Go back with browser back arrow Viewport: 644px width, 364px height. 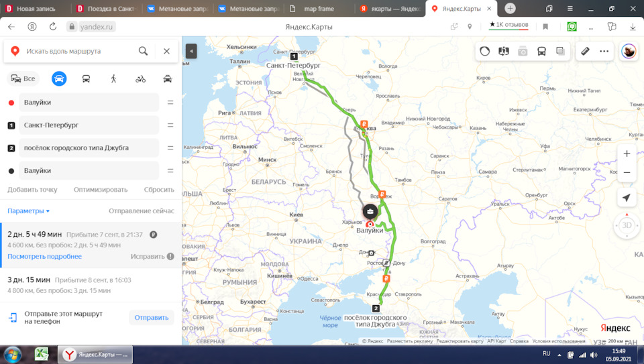[11, 27]
